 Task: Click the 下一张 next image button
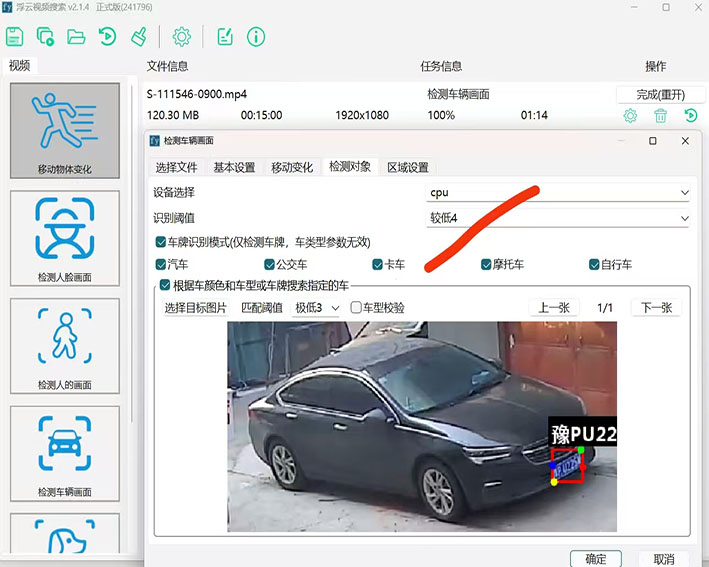coord(655,308)
